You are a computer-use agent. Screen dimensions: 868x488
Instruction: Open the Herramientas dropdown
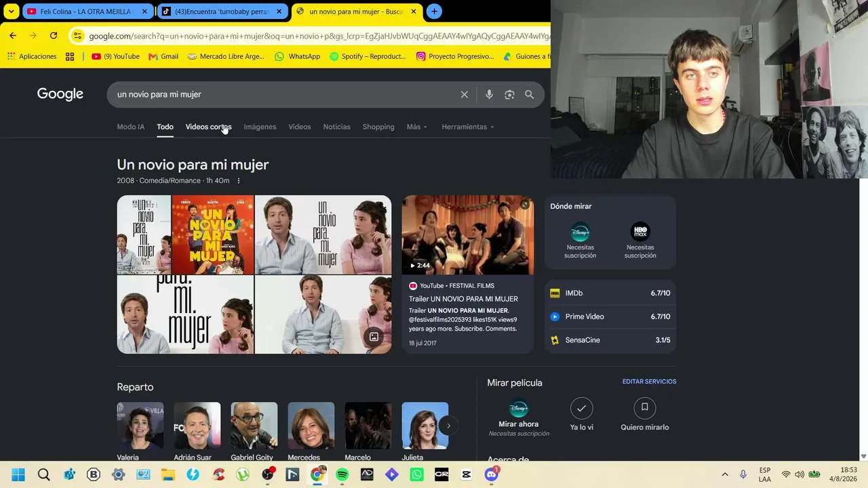pyautogui.click(x=468, y=127)
